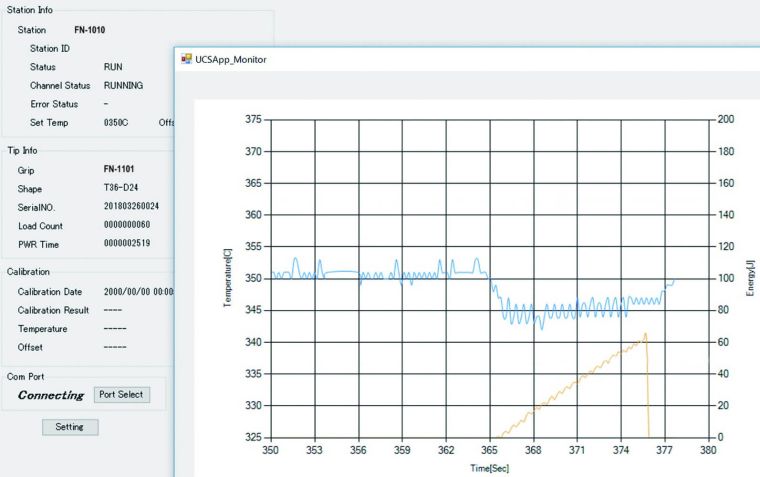This screenshot has height=477, width=760.
Task: Click the orange energy curve peak
Action: point(646,334)
